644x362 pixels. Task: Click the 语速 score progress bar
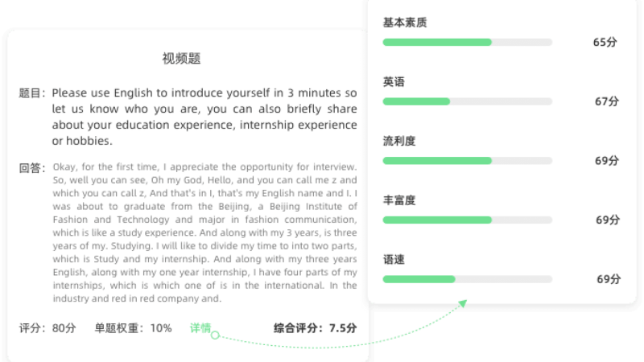pyautogui.click(x=468, y=279)
